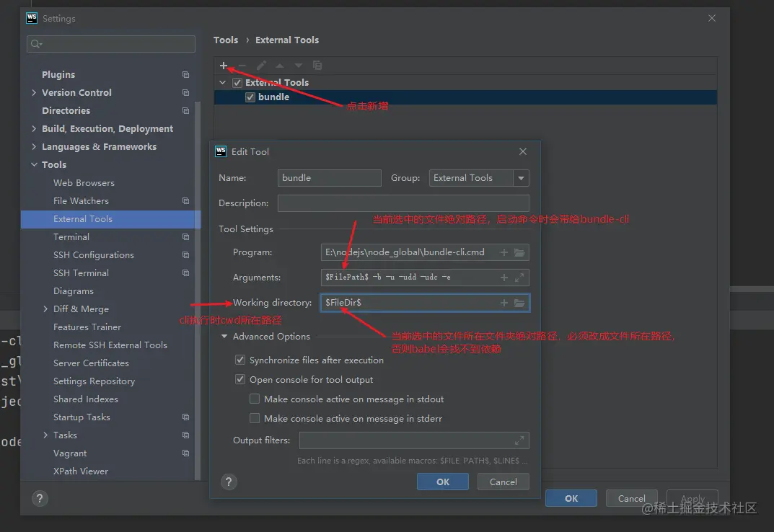This screenshot has height=532, width=774.
Task: Insert macro in Working directory field
Action: (504, 303)
